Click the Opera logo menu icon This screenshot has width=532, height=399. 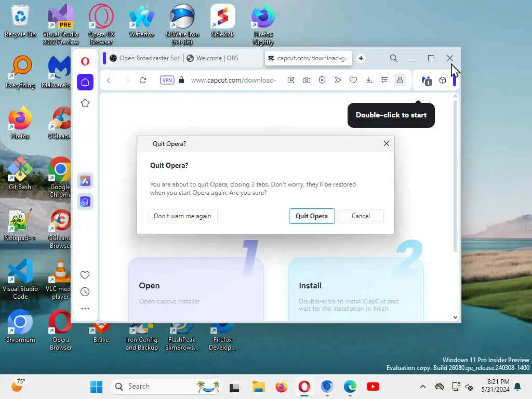pos(85,61)
